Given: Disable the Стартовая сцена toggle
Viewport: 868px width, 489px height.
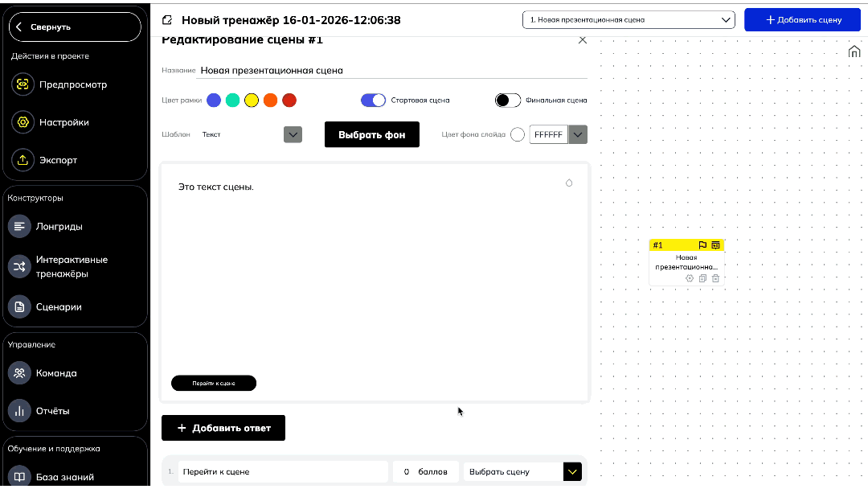Looking at the screenshot, I should tap(373, 101).
